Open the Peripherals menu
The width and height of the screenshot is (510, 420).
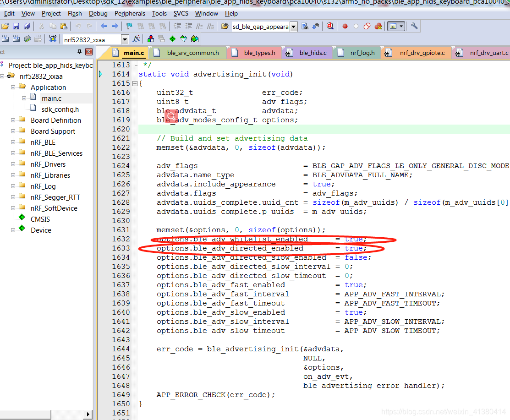(x=130, y=14)
